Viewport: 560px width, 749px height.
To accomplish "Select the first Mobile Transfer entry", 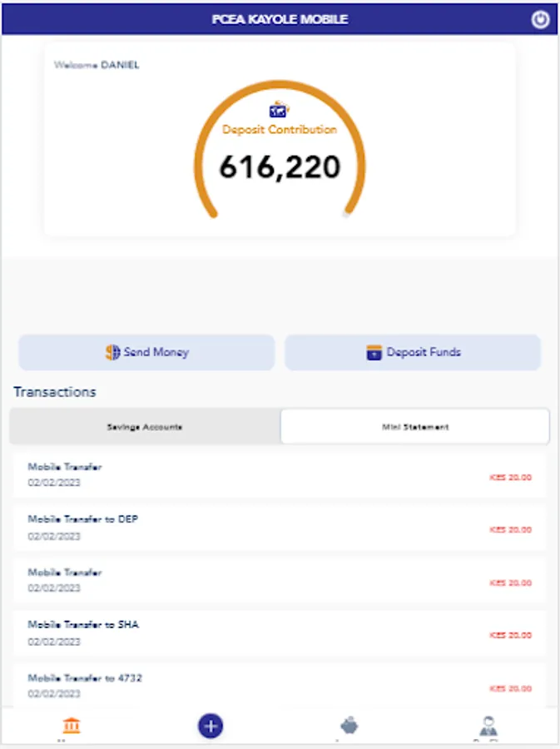I will click(280, 475).
